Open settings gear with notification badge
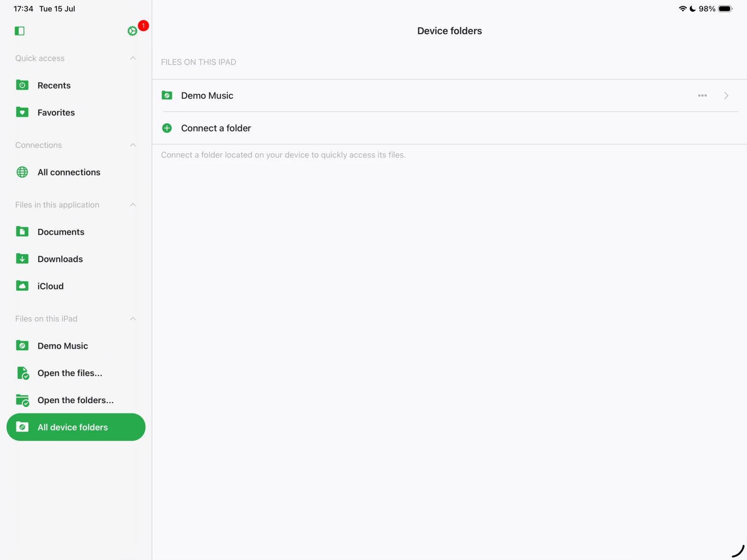The width and height of the screenshot is (747, 560). click(x=133, y=31)
